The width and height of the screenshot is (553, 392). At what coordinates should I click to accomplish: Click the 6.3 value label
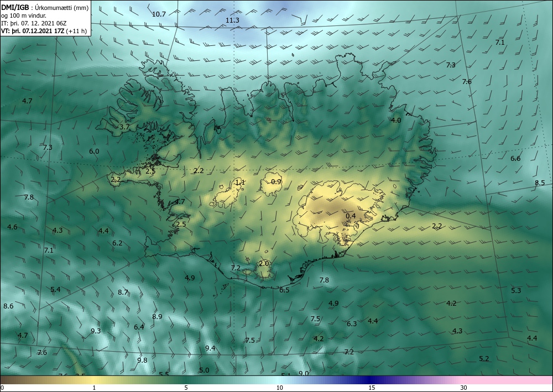pos(352,323)
